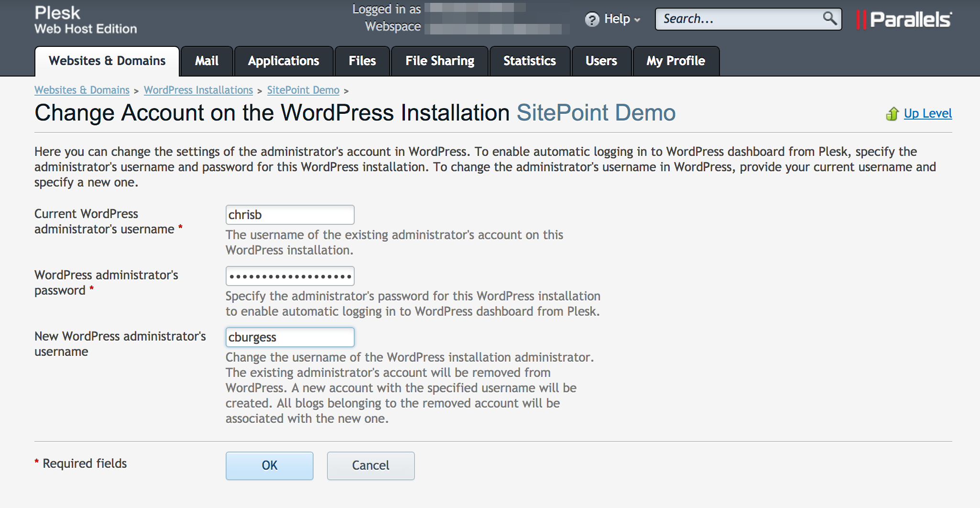
Task: Click the WordPress administrator password field
Action: (x=290, y=276)
